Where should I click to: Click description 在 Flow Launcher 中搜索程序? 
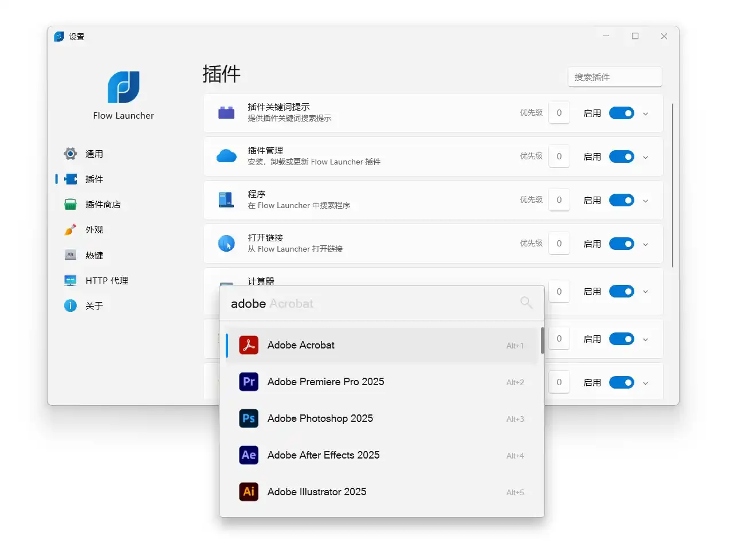point(299,205)
